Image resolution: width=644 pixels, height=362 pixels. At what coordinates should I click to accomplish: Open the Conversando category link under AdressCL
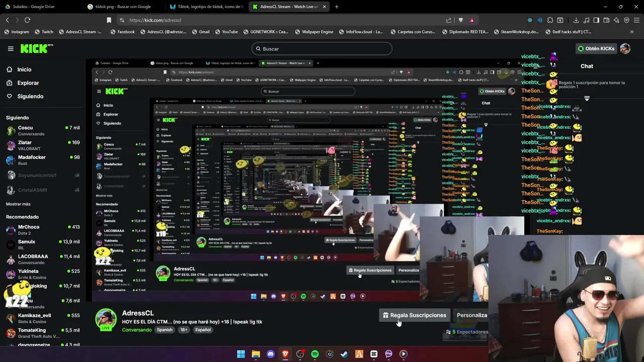pyautogui.click(x=136, y=330)
